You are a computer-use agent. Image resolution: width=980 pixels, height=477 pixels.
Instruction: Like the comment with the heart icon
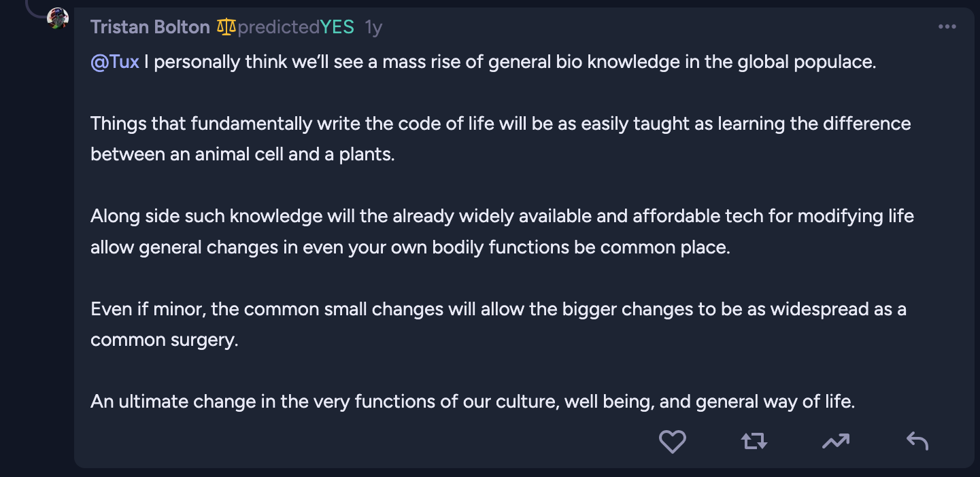click(x=672, y=442)
